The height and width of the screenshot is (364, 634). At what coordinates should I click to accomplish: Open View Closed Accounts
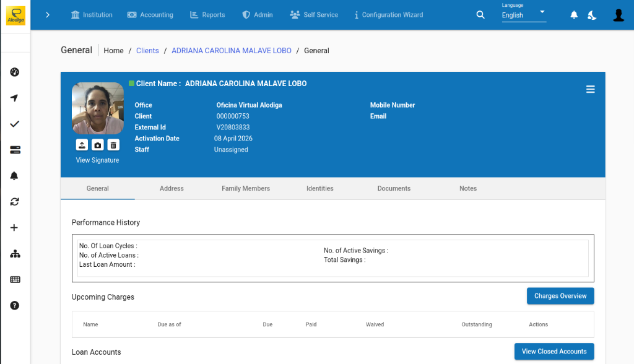click(554, 351)
